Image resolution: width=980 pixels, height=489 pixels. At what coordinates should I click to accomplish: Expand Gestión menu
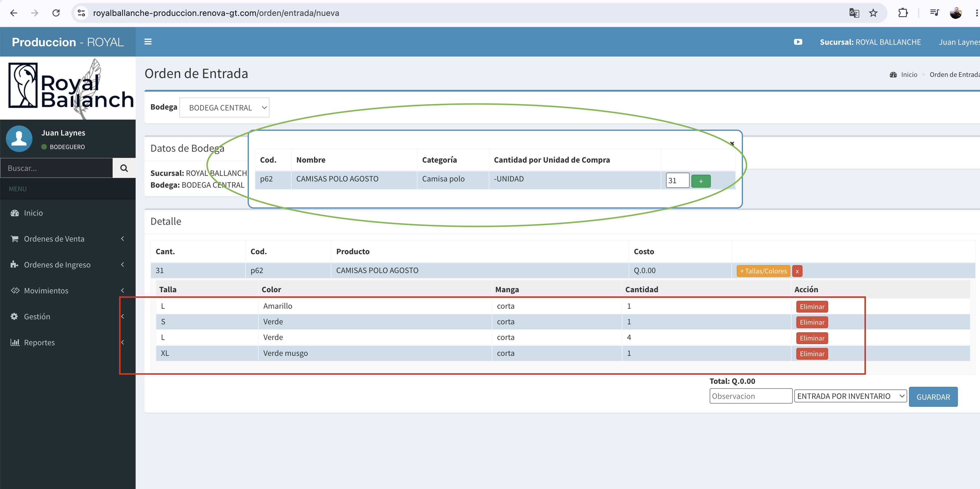pyautogui.click(x=68, y=316)
